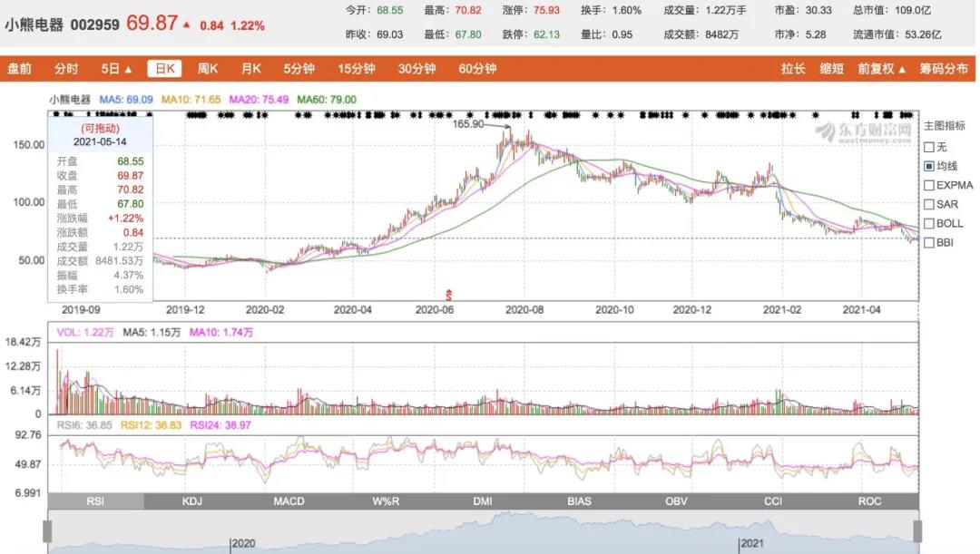
Task: Switch to the 周K weekly chart tab
Action: 208,69
